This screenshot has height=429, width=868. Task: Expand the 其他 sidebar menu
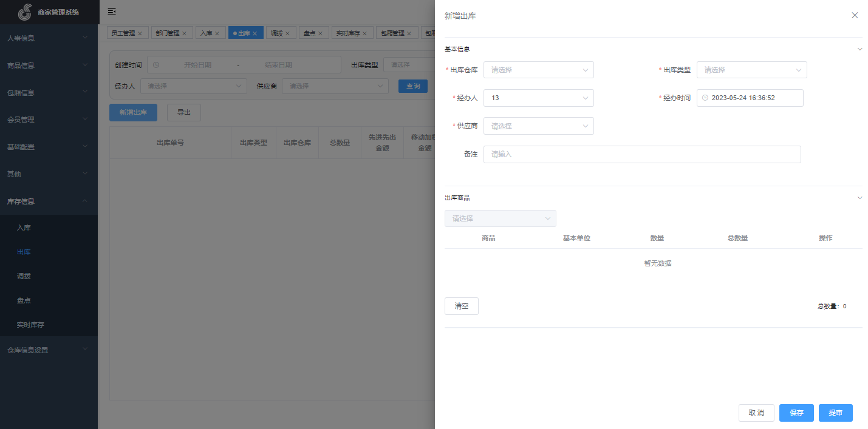pyautogui.click(x=49, y=174)
